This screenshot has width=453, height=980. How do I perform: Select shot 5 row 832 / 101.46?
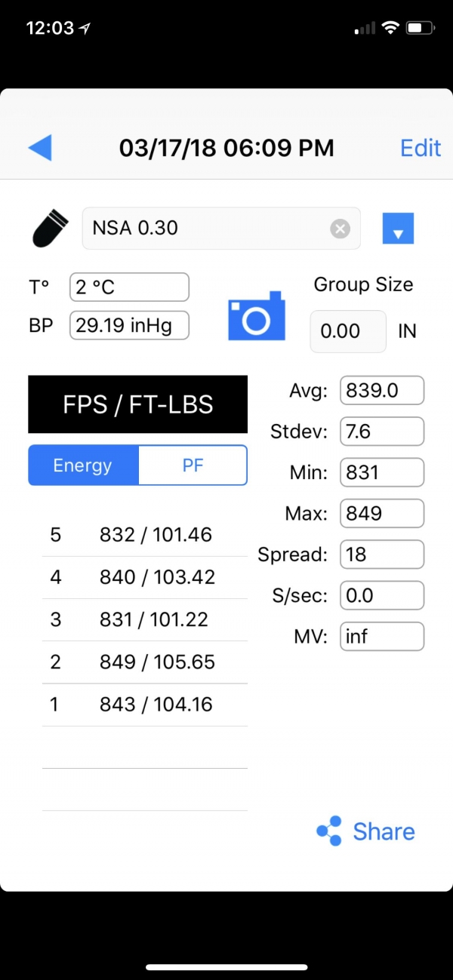[145, 536]
